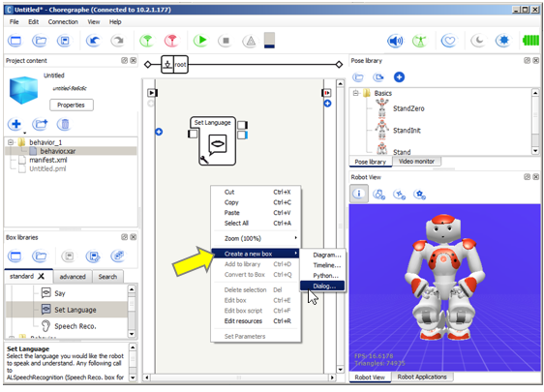Choose Python... from the submenu
544x392 pixels.
[x=322, y=276]
